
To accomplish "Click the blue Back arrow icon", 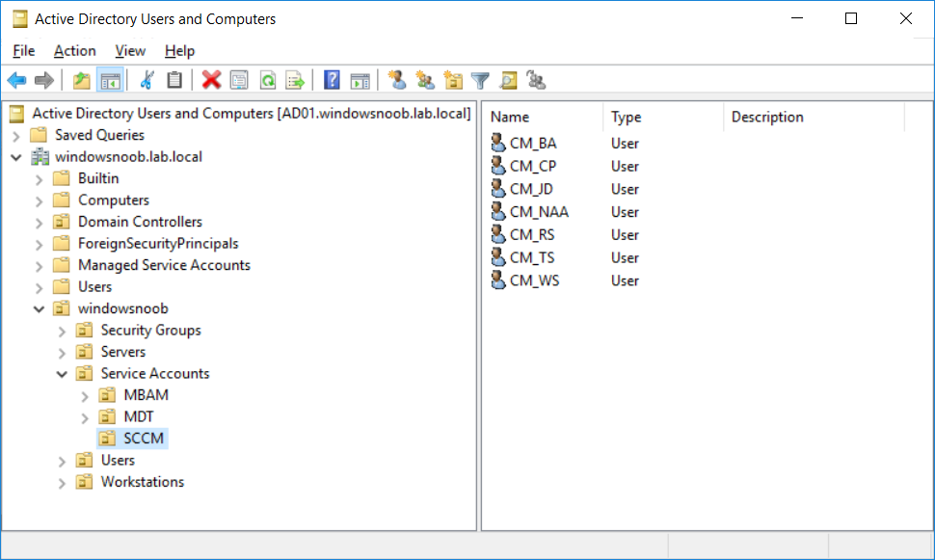I will tap(16, 80).
